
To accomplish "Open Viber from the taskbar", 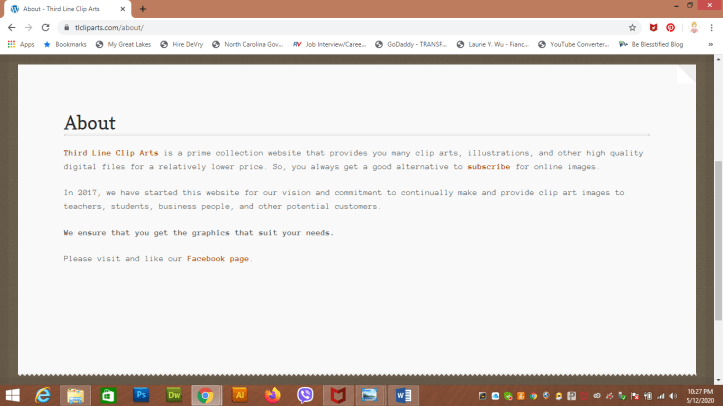I will [x=305, y=395].
